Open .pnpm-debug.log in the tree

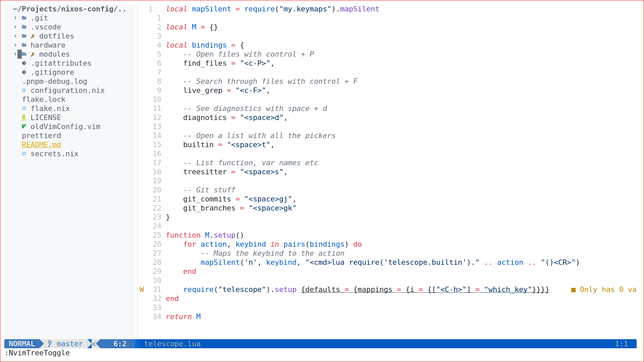tap(55, 81)
